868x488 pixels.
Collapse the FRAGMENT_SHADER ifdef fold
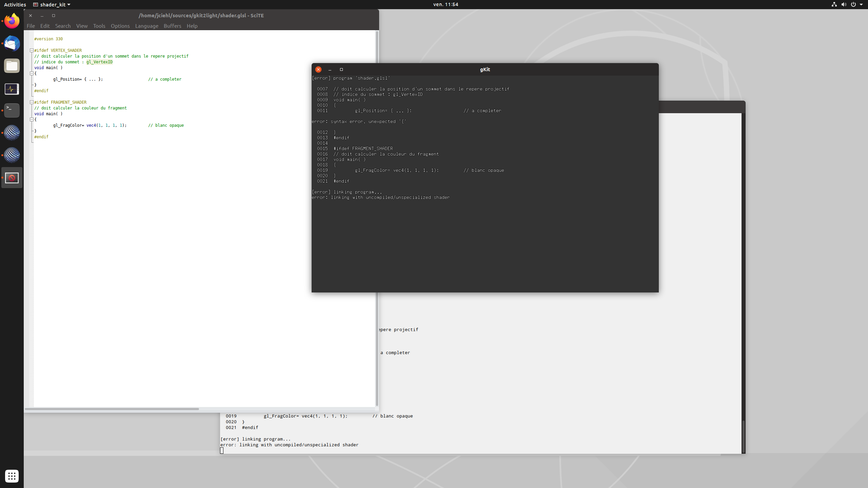click(x=32, y=102)
